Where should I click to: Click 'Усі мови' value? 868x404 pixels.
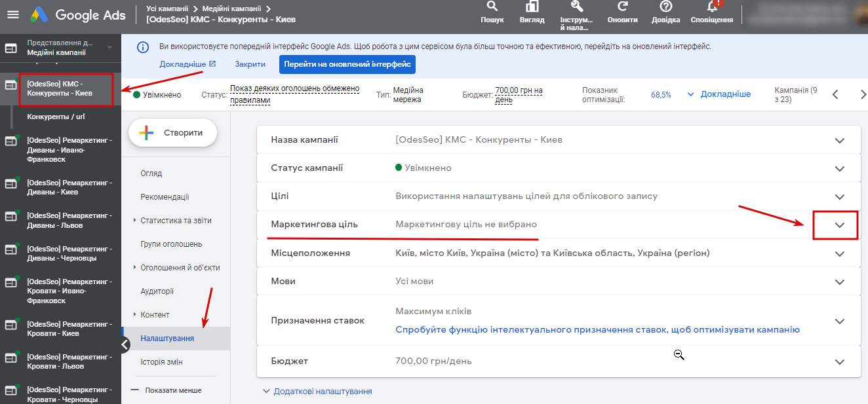point(414,281)
